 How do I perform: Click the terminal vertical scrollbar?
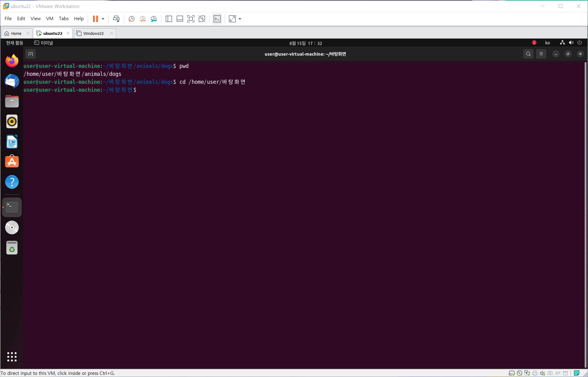(585, 214)
